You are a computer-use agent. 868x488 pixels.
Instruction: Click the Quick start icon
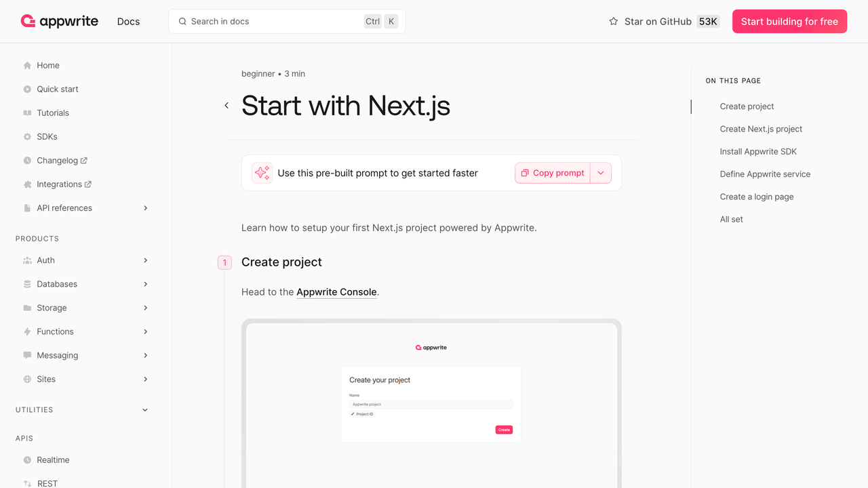(x=26, y=89)
